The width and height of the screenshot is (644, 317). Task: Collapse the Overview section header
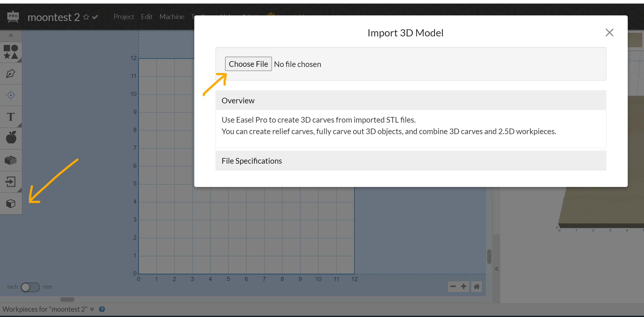[411, 100]
